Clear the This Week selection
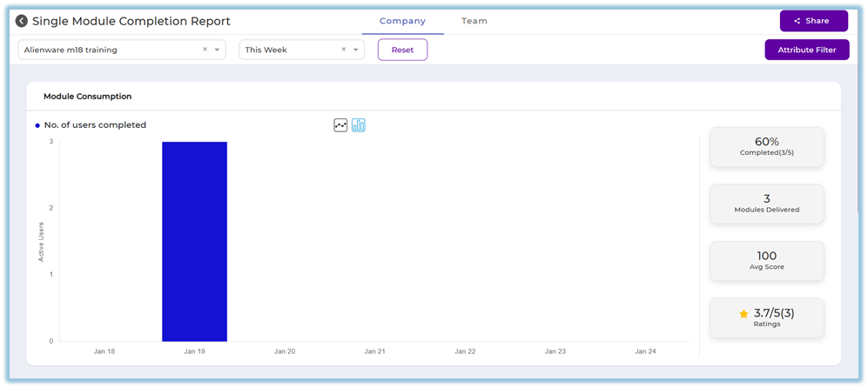 343,50
